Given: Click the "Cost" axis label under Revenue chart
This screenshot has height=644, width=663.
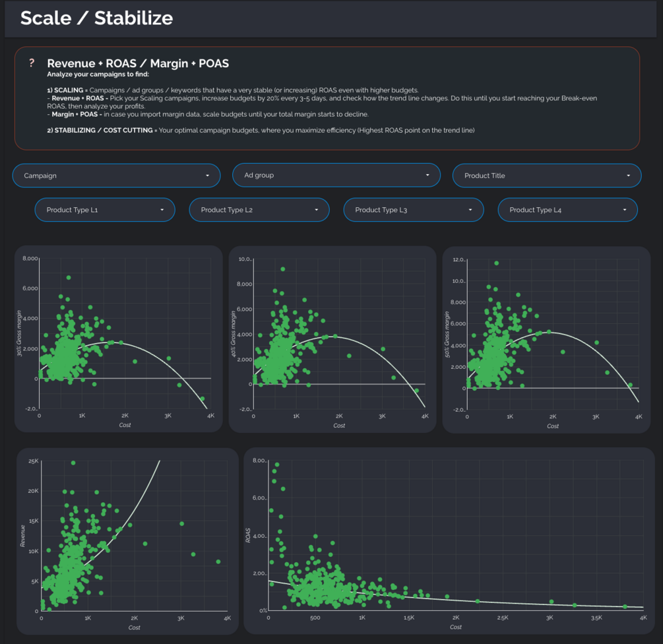Looking at the screenshot, I should pyautogui.click(x=134, y=628).
